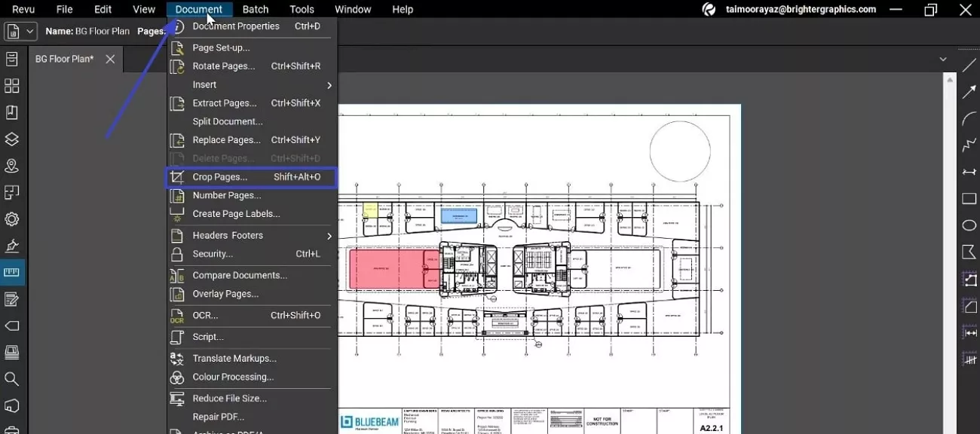
Task: Open the Search panel with the magnifier icon
Action: click(x=11, y=378)
